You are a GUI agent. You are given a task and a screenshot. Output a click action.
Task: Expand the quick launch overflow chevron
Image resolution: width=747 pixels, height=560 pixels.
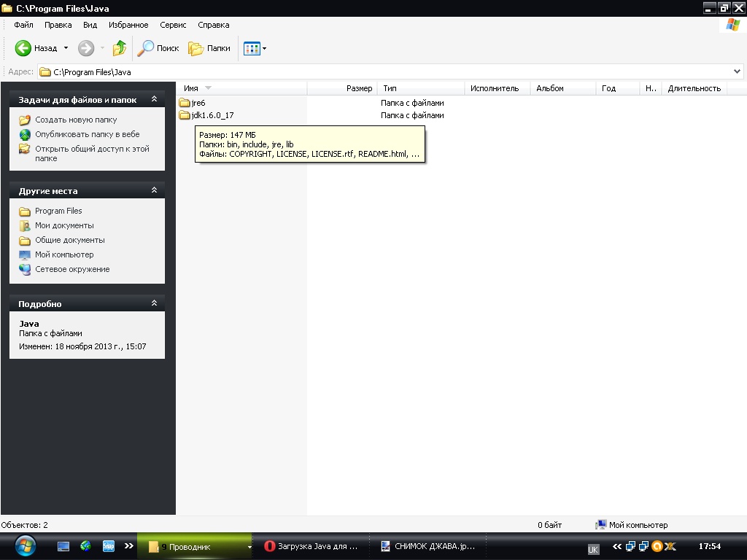click(128, 545)
